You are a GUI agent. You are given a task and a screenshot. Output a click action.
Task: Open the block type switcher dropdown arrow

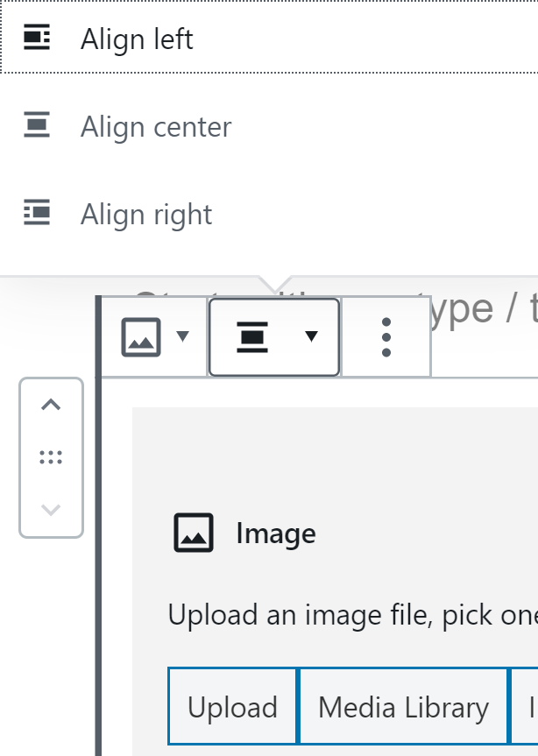click(x=183, y=336)
